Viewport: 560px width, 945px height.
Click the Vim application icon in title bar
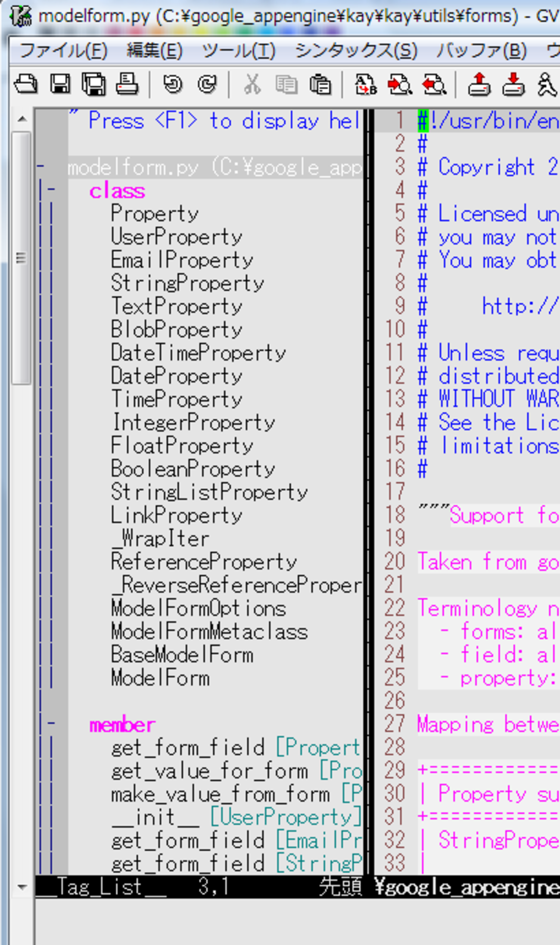[x=21, y=16]
